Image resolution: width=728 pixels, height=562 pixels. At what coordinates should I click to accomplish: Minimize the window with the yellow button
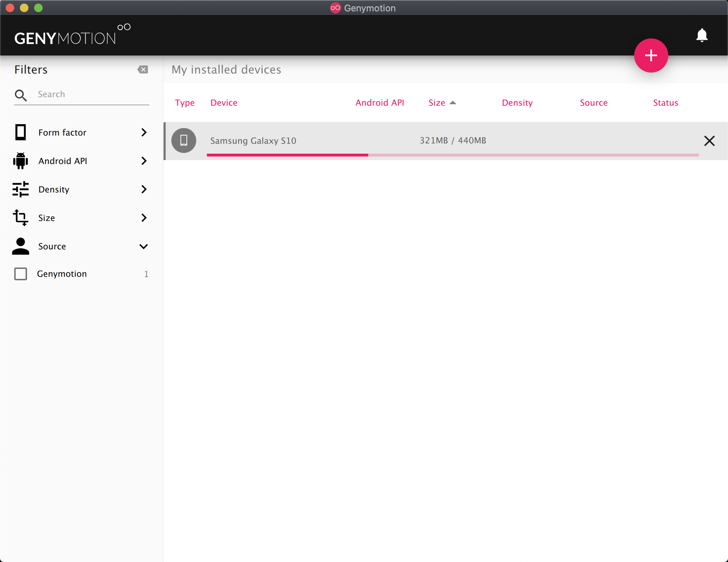(x=24, y=8)
